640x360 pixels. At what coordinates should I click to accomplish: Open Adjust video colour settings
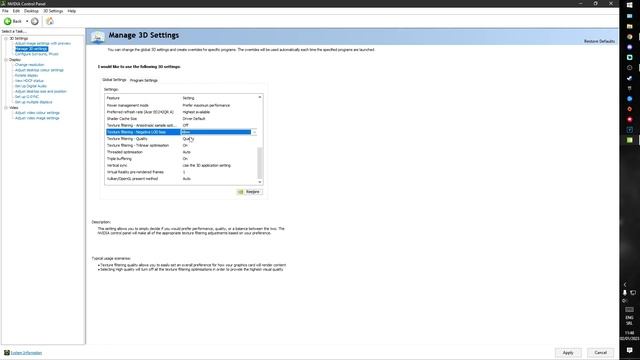(x=37, y=113)
